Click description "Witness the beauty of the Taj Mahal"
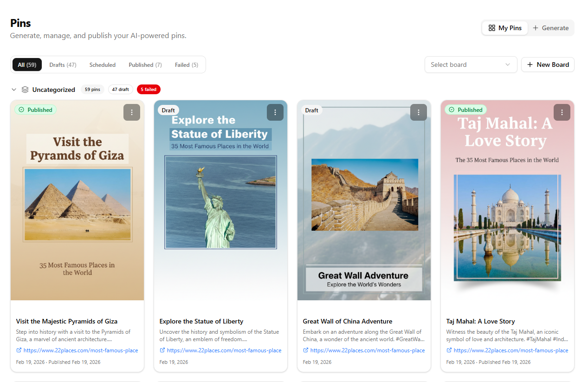 (x=507, y=336)
